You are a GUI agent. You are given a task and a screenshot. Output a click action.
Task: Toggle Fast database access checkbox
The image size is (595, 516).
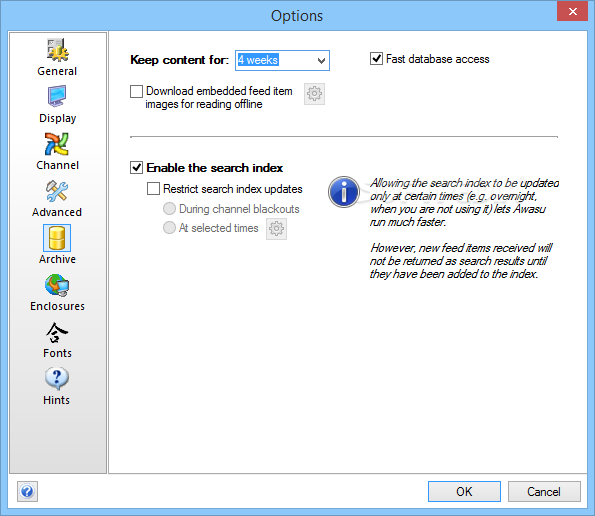tap(376, 59)
